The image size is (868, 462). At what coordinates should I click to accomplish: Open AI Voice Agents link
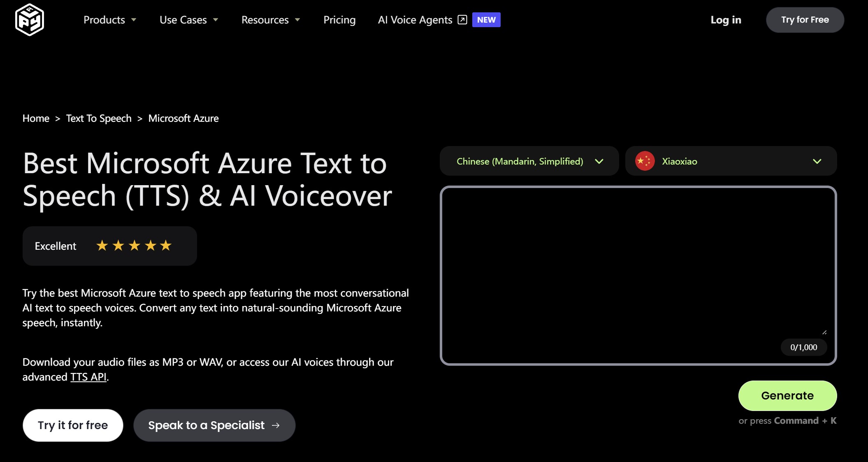[415, 20]
